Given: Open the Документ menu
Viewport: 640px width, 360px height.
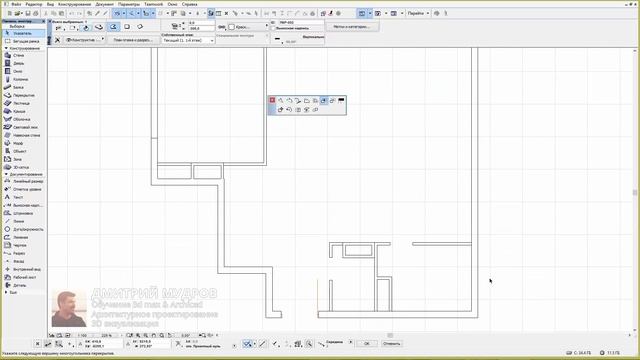Looking at the screenshot, I should pos(105,4).
